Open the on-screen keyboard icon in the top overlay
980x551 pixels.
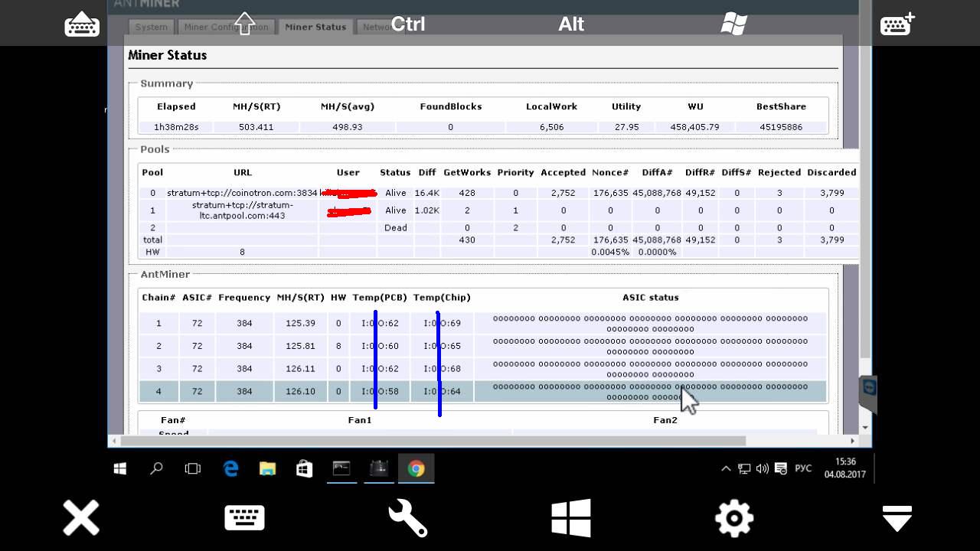[x=82, y=24]
